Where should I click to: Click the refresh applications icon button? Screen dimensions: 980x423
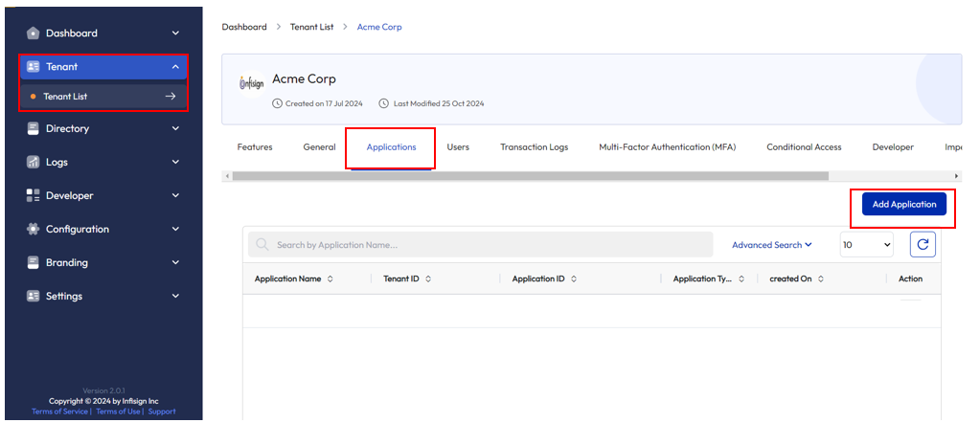[x=923, y=245]
